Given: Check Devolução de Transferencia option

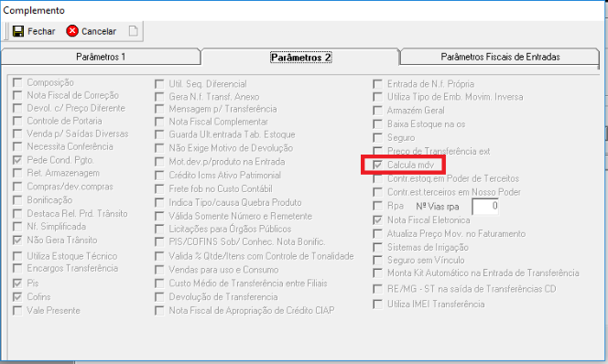Looking at the screenshot, I should pos(159,296).
